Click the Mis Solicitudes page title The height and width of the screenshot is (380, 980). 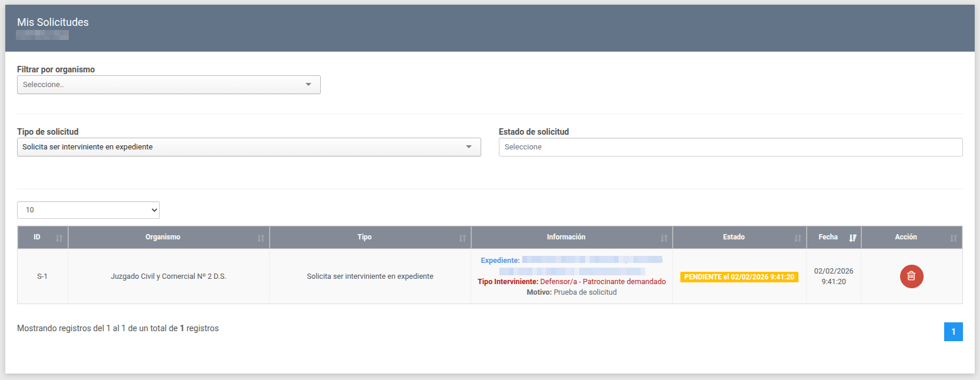(x=53, y=22)
